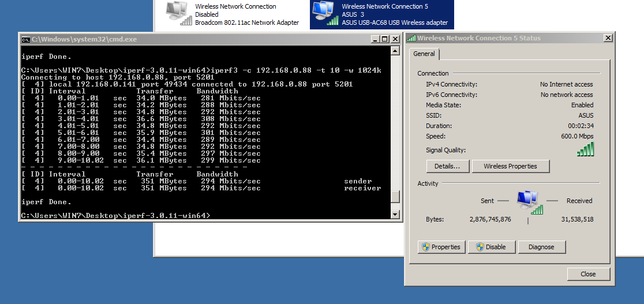Screen dimensions: 644x304
Task: Open the cmd.exe system menu icon
Action: tap(25, 39)
